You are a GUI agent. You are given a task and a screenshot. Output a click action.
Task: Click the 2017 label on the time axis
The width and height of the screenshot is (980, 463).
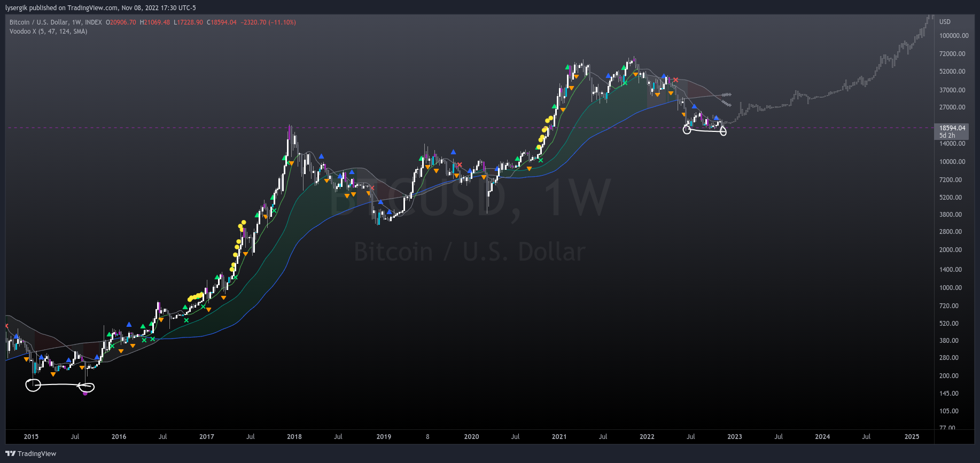tap(207, 437)
